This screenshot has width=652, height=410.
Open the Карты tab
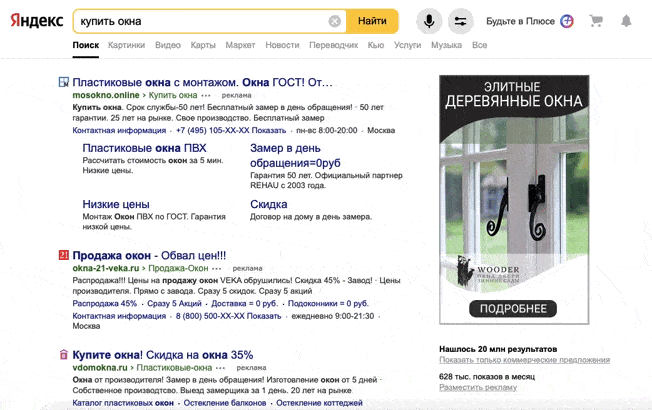tap(203, 45)
